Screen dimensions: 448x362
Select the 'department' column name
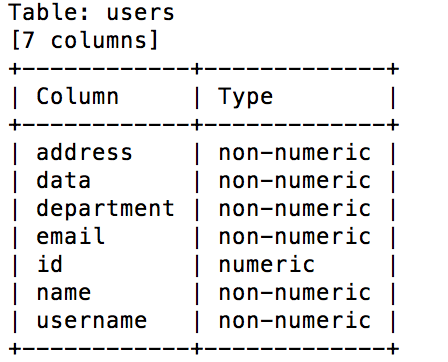click(x=105, y=209)
